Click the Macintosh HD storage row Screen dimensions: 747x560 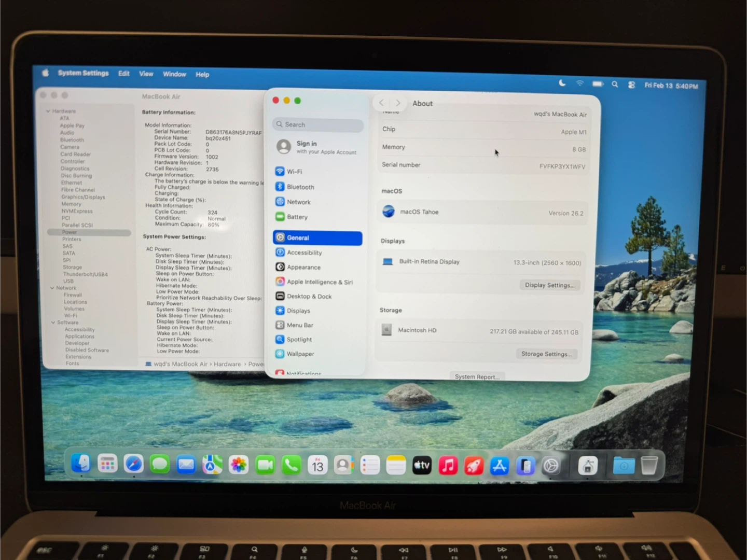[x=480, y=330]
